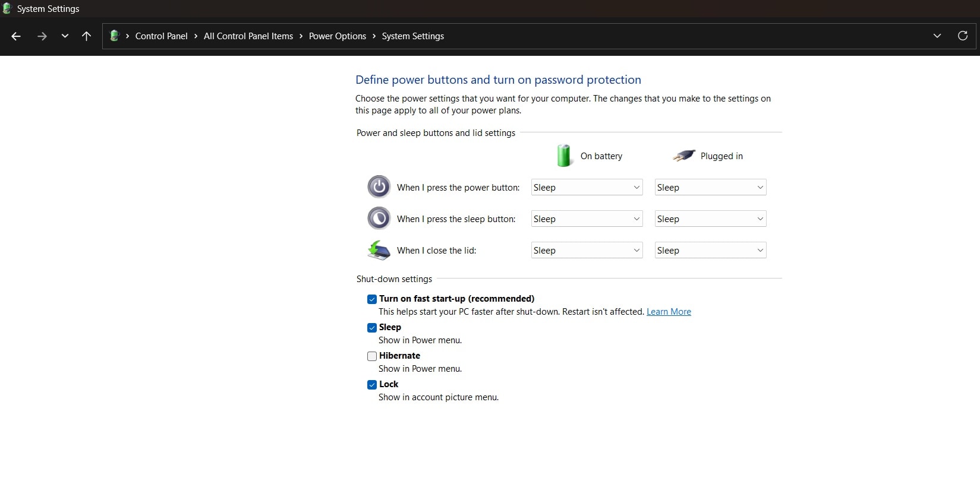Open the Learn More link
This screenshot has width=980, height=481.
pyautogui.click(x=669, y=312)
